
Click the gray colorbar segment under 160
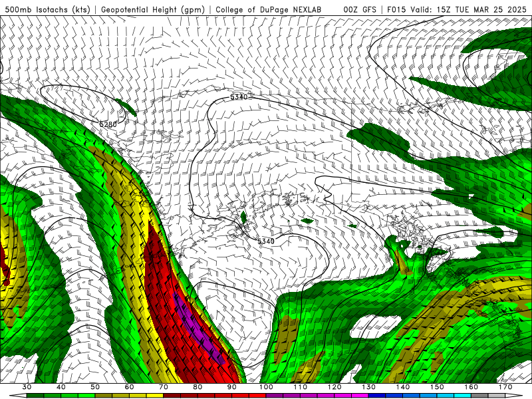(x=480, y=396)
